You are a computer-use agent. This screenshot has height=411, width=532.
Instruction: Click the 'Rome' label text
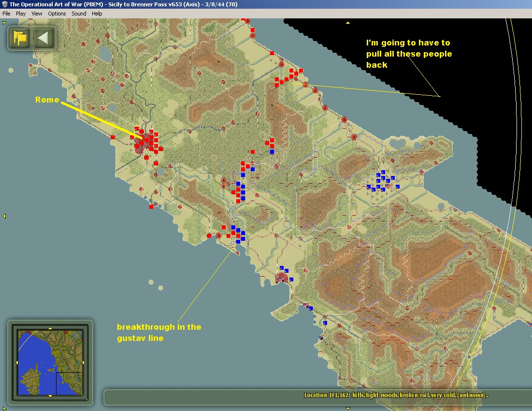pyautogui.click(x=47, y=100)
